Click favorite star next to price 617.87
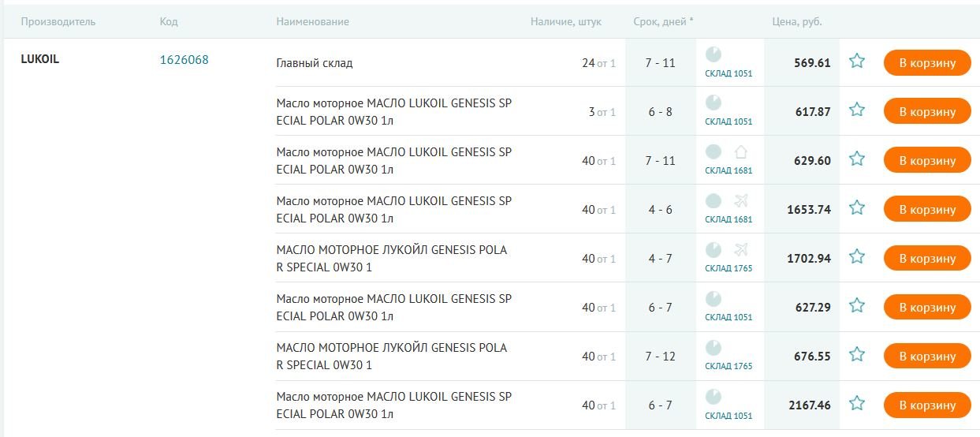Image resolution: width=980 pixels, height=437 pixels. point(857,110)
